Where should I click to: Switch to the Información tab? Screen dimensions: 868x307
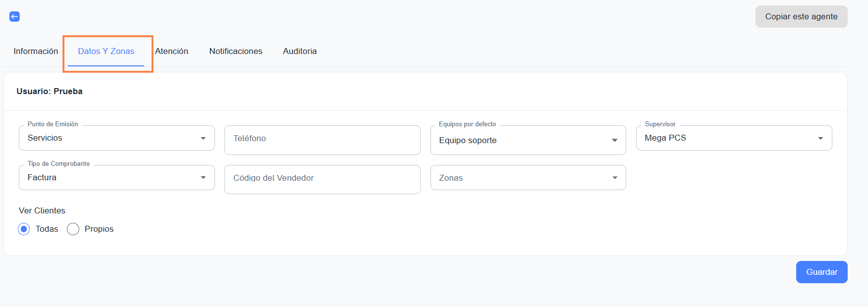tap(36, 51)
